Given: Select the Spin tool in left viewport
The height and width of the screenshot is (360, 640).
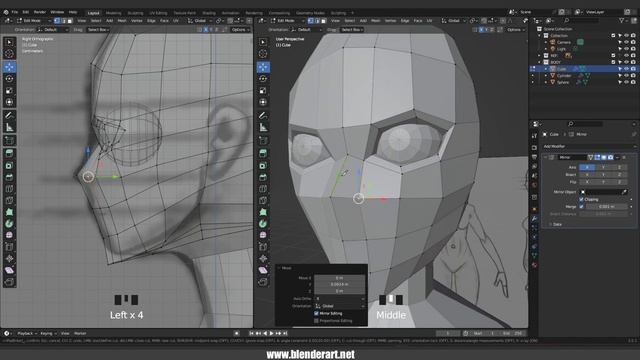Looking at the screenshot, I should pyautogui.click(x=9, y=224).
